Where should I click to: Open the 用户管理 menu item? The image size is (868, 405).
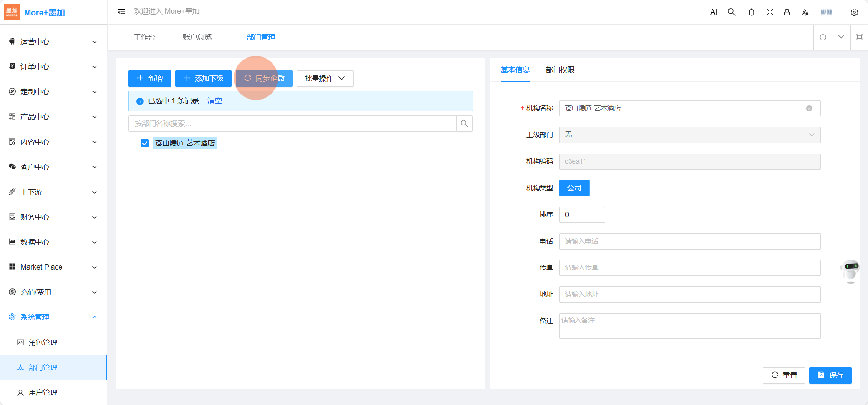[x=43, y=392]
